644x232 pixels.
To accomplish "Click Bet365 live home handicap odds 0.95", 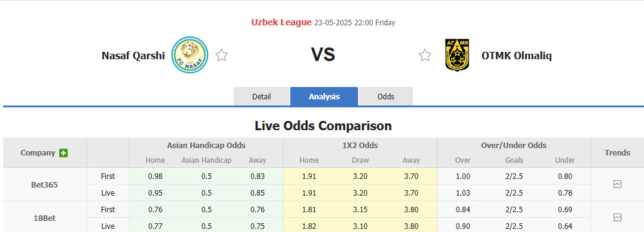I will coord(155,193).
